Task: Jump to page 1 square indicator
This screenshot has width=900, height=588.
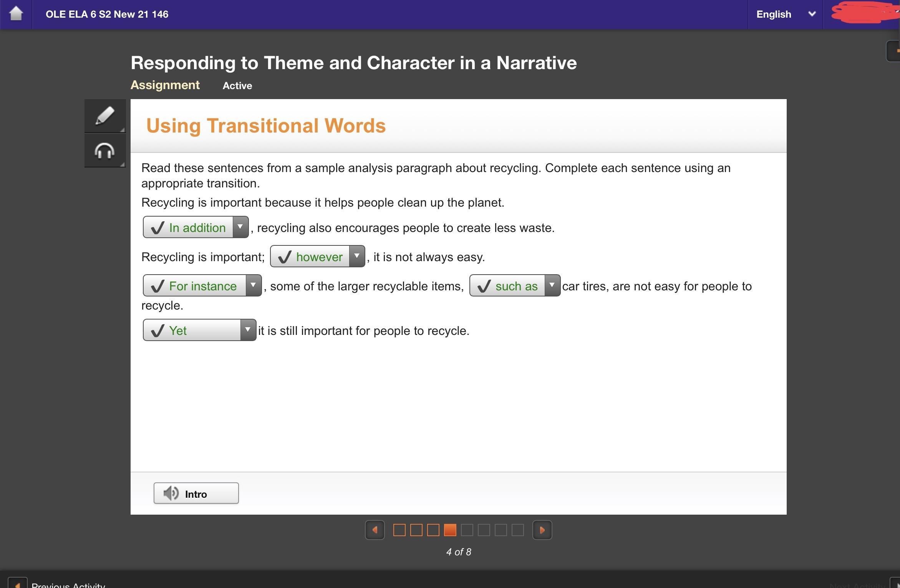Action: tap(399, 530)
